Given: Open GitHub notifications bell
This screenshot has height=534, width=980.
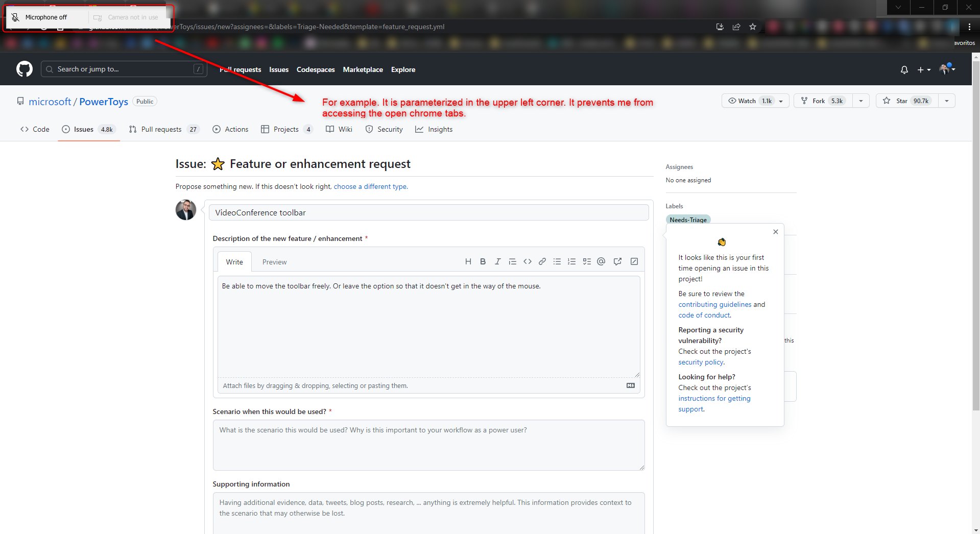Looking at the screenshot, I should pyautogui.click(x=903, y=69).
